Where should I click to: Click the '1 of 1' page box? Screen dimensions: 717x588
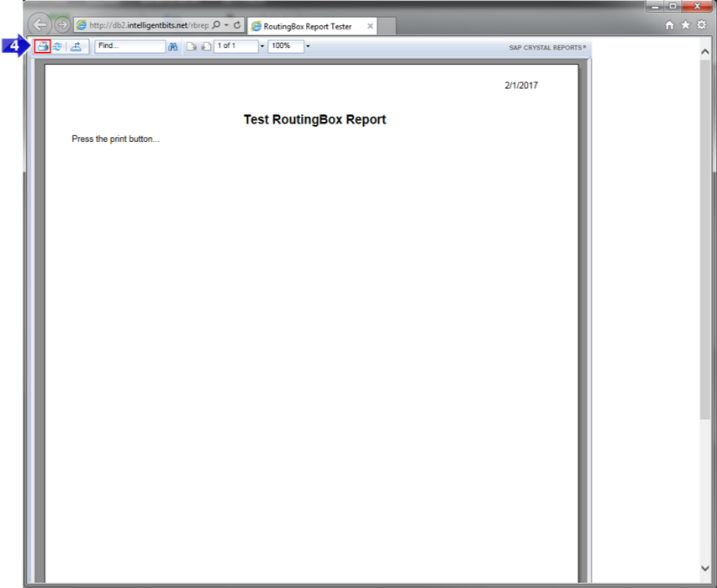[x=236, y=46]
